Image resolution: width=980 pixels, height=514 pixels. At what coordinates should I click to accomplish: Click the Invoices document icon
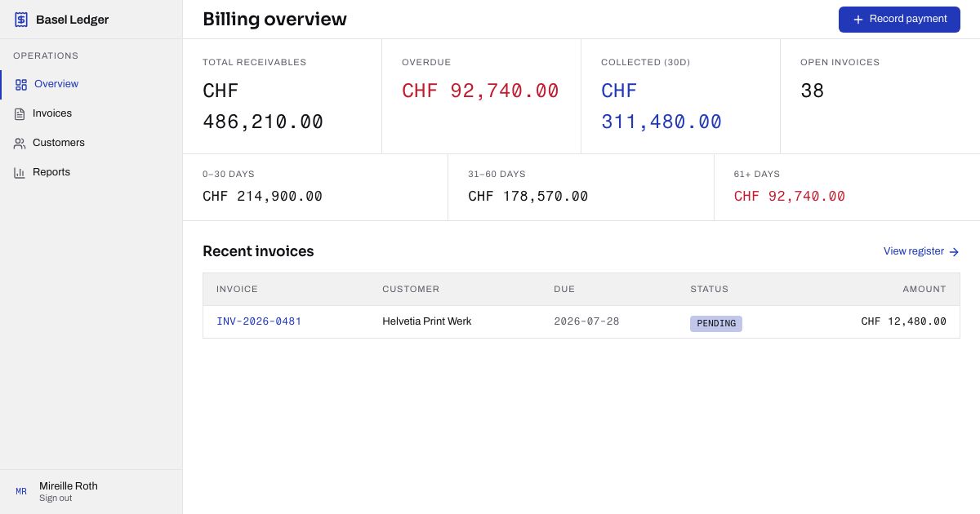point(20,113)
